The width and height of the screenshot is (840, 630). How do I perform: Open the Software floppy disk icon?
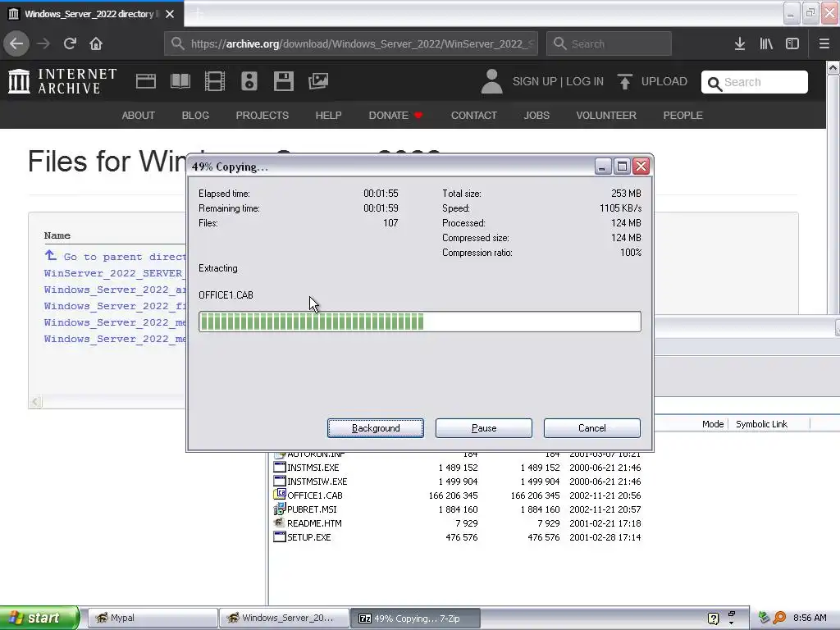click(x=283, y=81)
